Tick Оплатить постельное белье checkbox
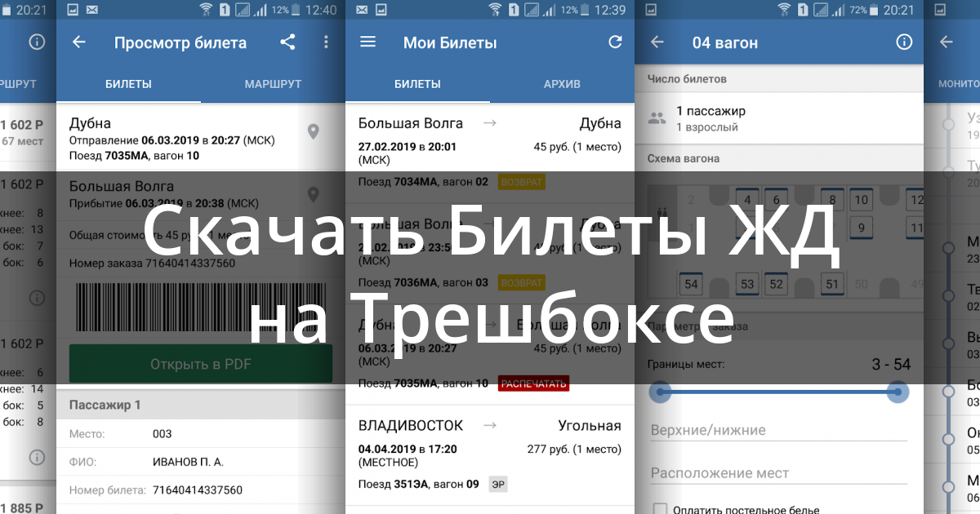The image size is (980, 514). 659,509
